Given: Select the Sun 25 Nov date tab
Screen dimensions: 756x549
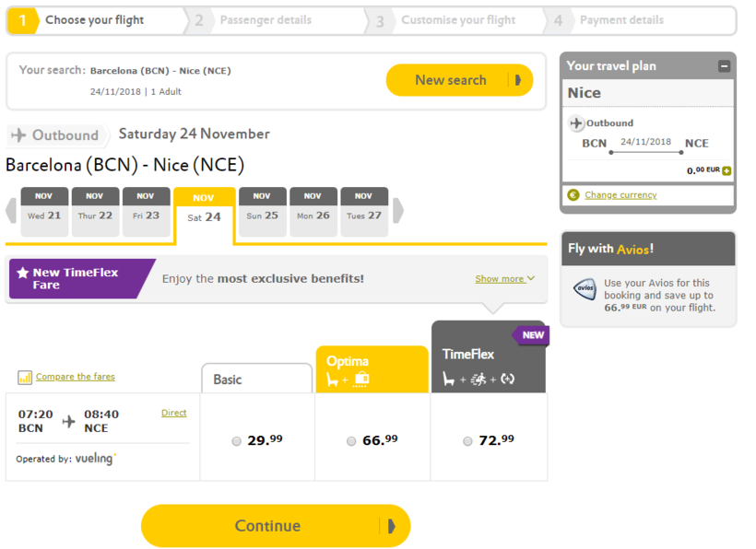Looking at the screenshot, I should (x=262, y=212).
